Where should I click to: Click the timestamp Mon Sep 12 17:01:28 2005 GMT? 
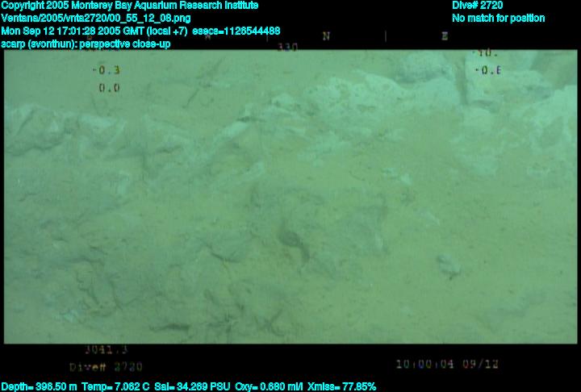click(x=73, y=31)
